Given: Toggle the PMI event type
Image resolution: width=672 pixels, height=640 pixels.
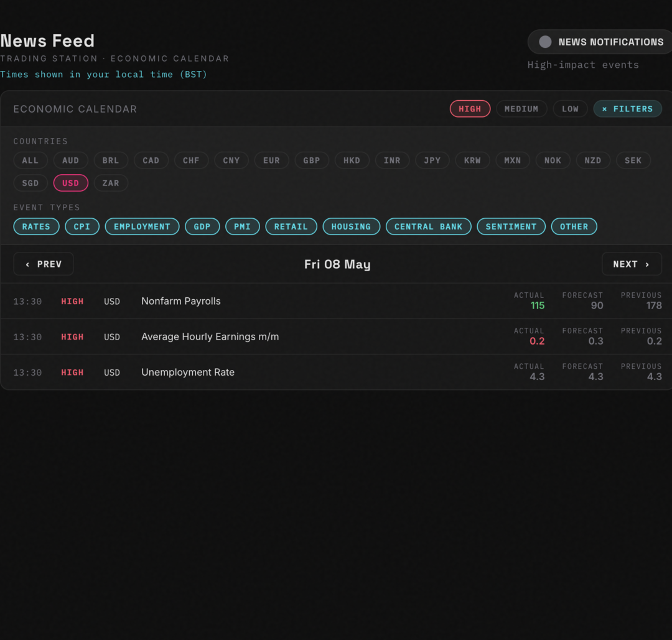Looking at the screenshot, I should [x=242, y=226].
